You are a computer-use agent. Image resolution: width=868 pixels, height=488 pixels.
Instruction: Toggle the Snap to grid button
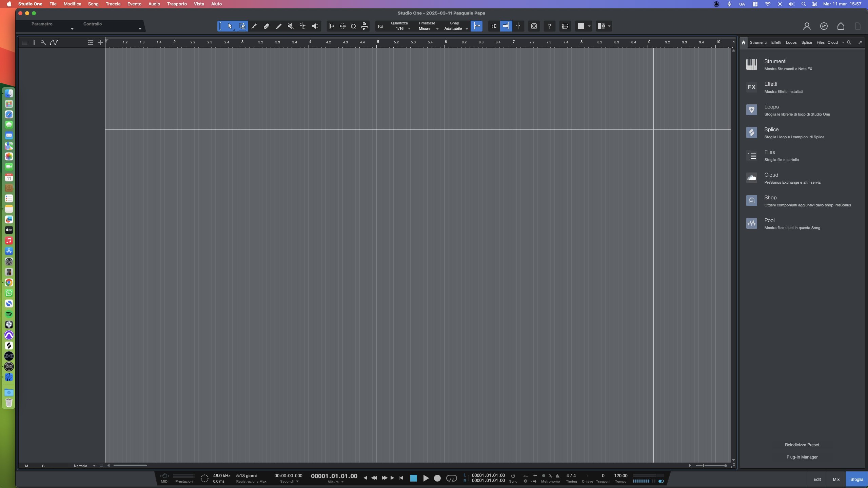pyautogui.click(x=477, y=26)
